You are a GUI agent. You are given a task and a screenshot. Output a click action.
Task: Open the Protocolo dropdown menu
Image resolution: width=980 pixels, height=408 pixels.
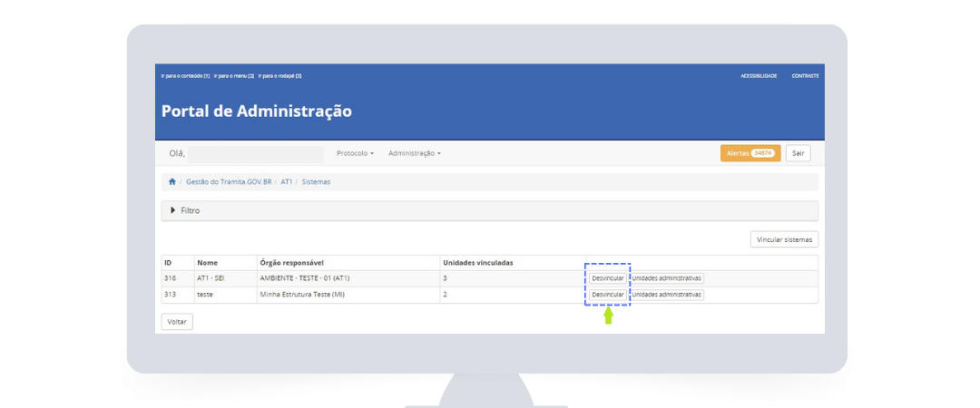click(x=355, y=153)
